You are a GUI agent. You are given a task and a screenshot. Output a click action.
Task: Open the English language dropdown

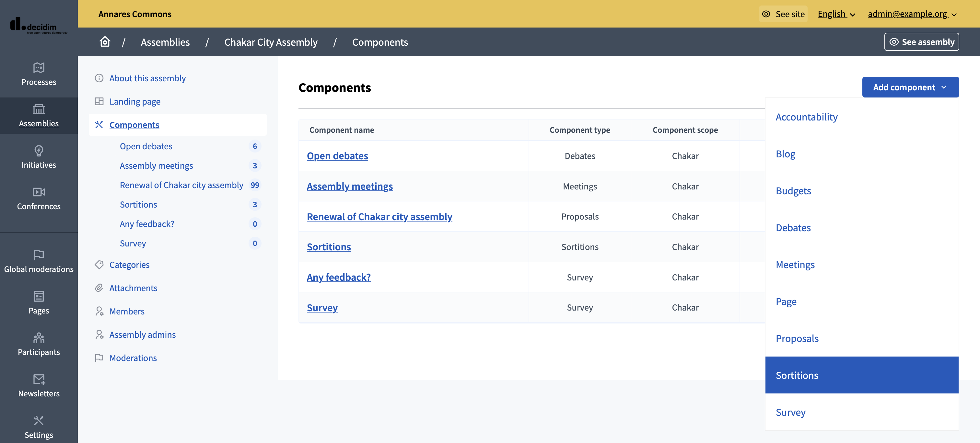(836, 14)
